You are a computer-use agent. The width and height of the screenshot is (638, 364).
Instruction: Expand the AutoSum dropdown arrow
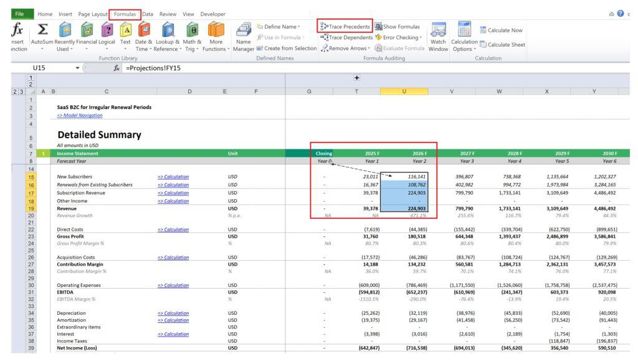(42, 49)
